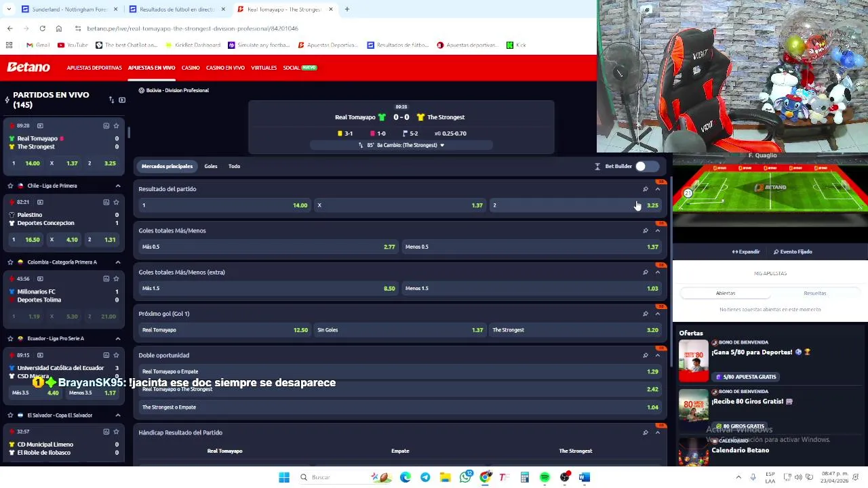
Task: Open the Windows Start menu
Action: pyautogui.click(x=284, y=477)
